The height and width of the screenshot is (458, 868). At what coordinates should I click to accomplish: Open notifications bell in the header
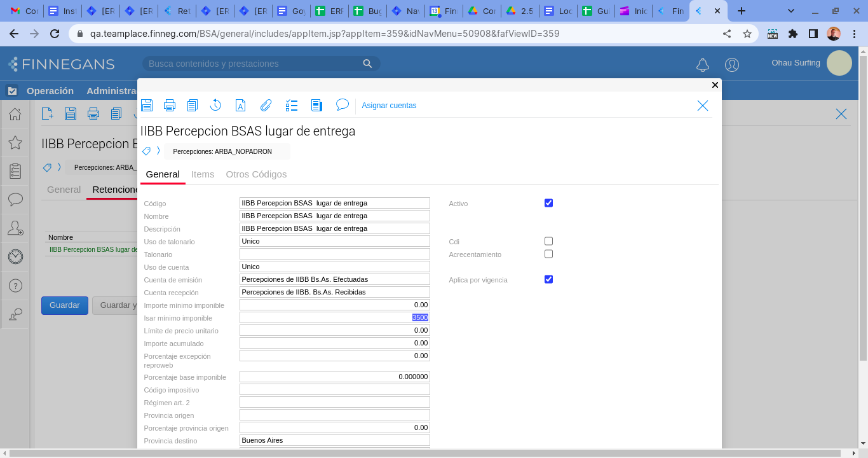click(703, 65)
